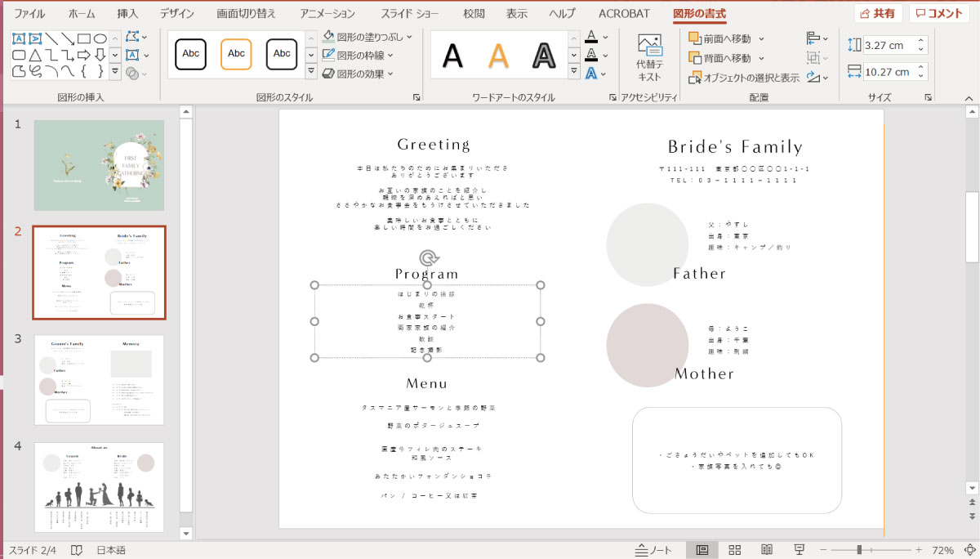Select slide 3 thumbnail
Viewport: 980px width, 559px height.
pyautogui.click(x=98, y=379)
